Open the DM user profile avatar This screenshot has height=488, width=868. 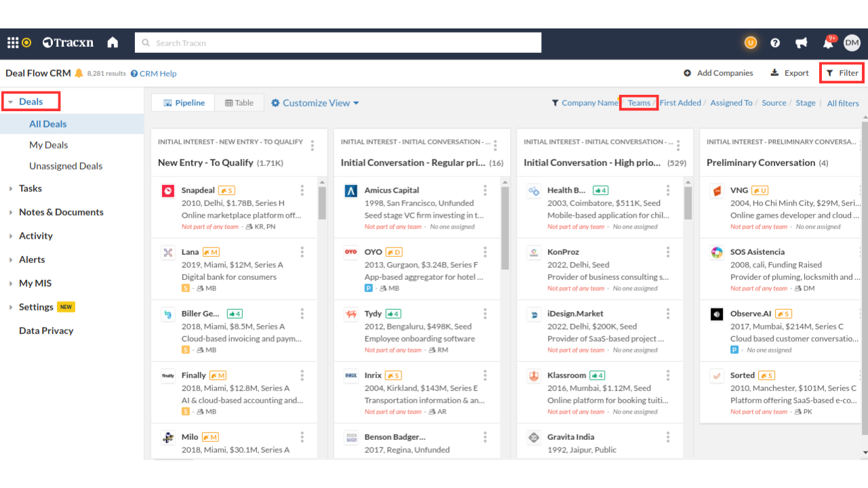click(852, 43)
